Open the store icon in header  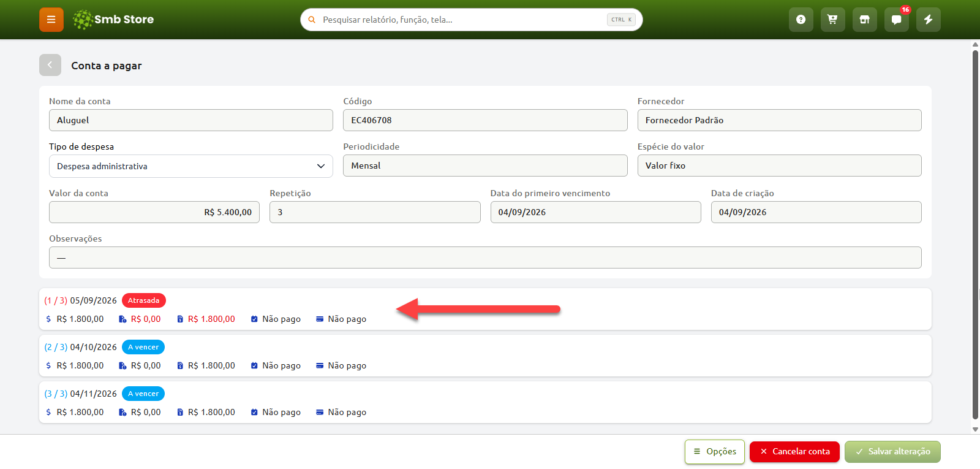[x=864, y=20]
